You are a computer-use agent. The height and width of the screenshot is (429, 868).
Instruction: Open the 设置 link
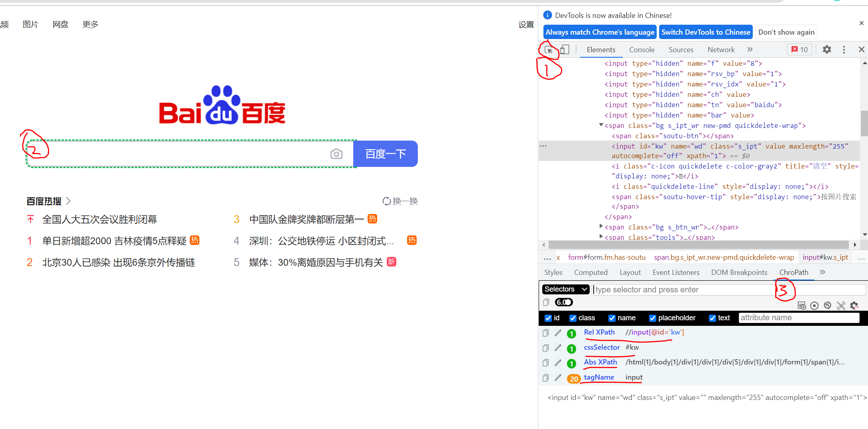click(526, 24)
